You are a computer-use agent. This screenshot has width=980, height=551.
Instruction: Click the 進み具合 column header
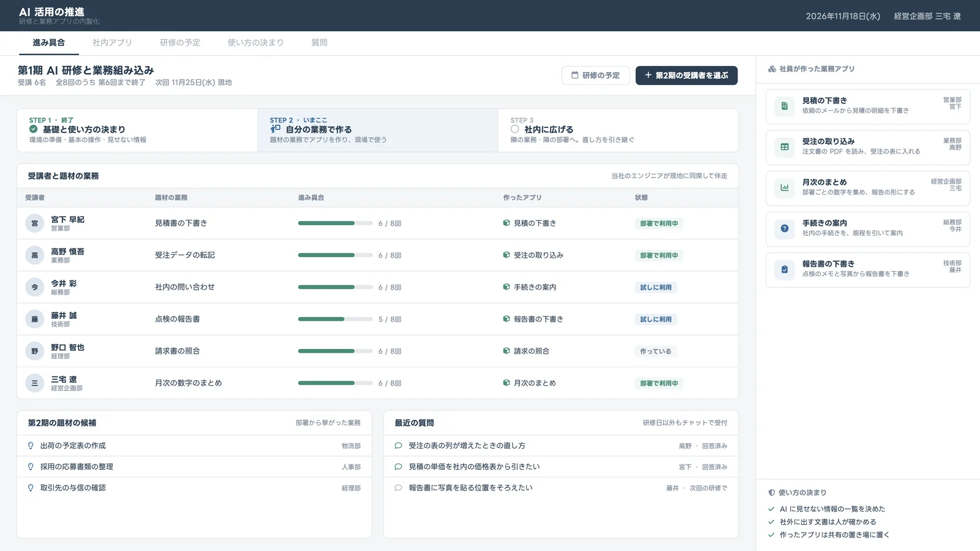tap(311, 198)
